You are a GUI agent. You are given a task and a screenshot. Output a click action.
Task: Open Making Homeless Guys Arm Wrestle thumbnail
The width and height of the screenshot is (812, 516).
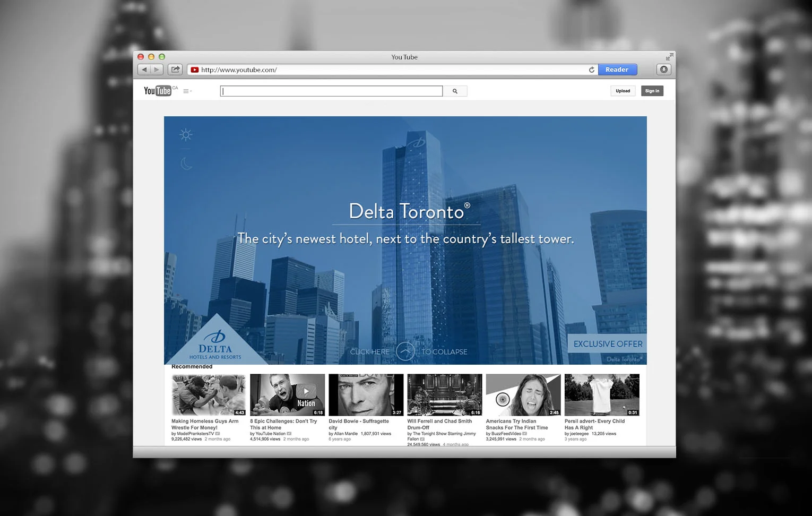tap(209, 394)
